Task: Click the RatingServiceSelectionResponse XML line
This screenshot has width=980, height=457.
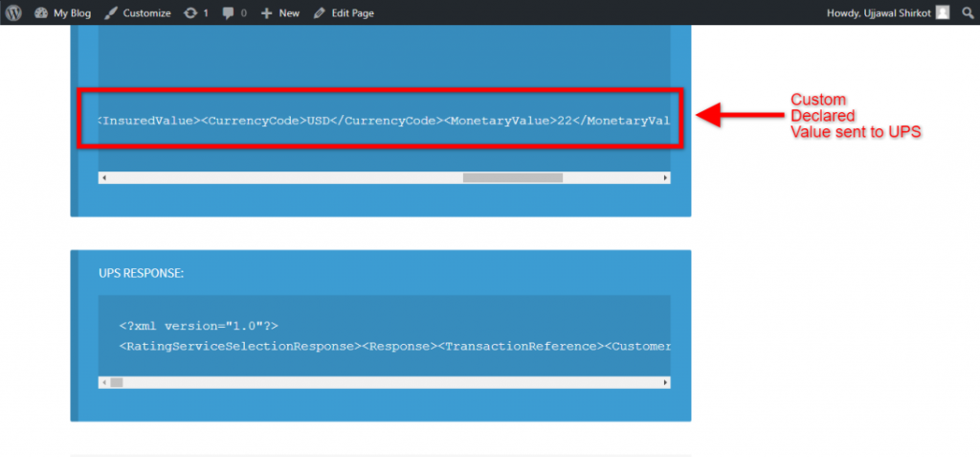Action: coord(394,346)
